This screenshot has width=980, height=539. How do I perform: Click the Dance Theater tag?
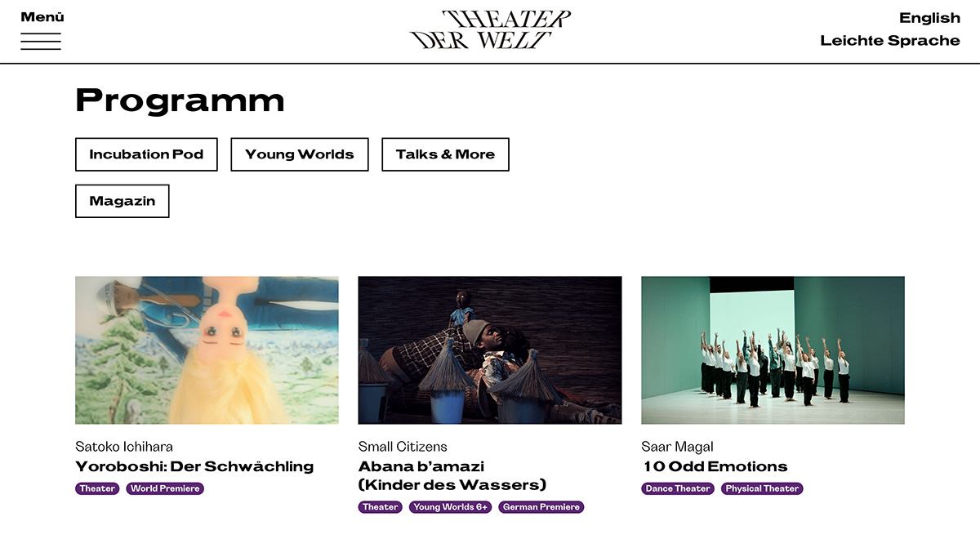(678, 488)
